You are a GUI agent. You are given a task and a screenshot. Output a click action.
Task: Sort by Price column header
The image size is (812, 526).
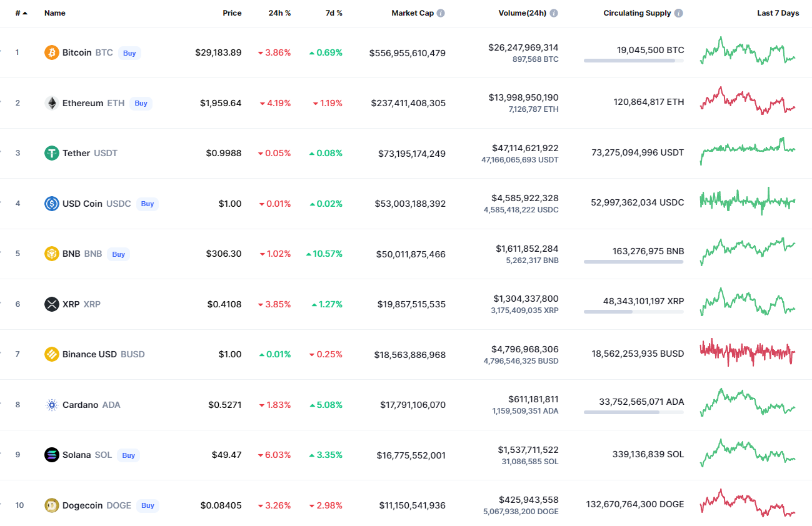pos(232,13)
